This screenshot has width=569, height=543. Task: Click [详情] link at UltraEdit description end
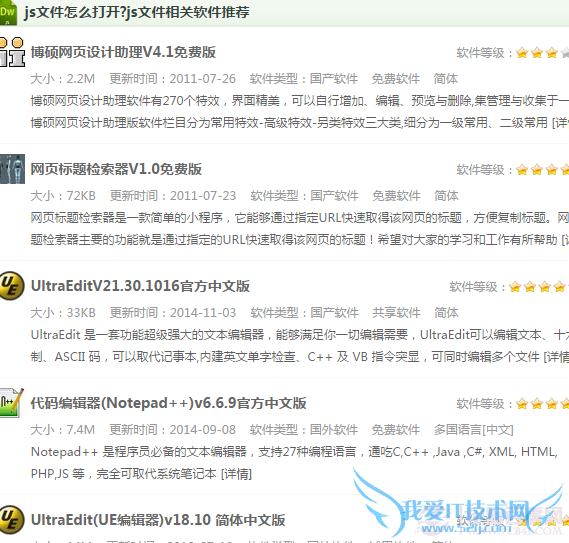click(x=556, y=357)
